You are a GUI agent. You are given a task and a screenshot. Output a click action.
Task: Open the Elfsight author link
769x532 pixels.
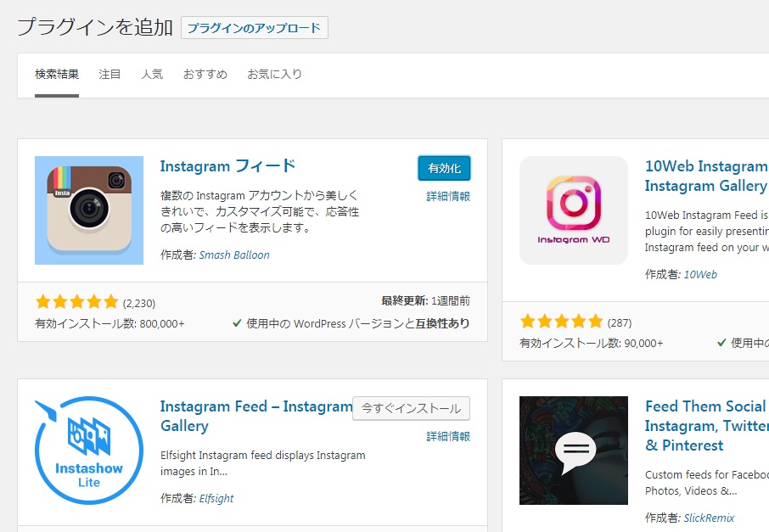click(216, 498)
